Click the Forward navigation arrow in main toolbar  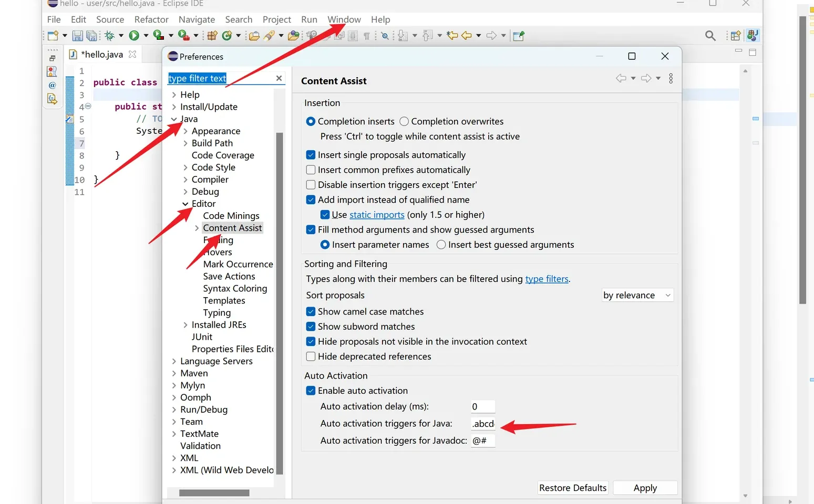tap(491, 36)
